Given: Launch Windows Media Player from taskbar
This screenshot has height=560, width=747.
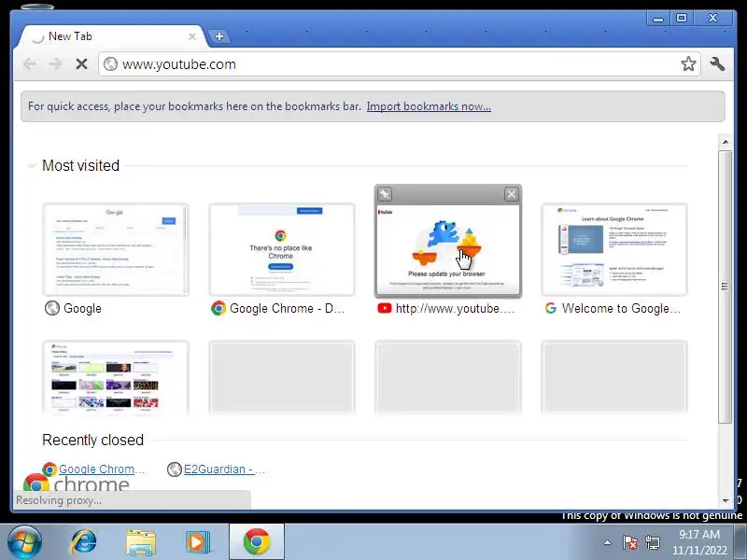Looking at the screenshot, I should [198, 542].
